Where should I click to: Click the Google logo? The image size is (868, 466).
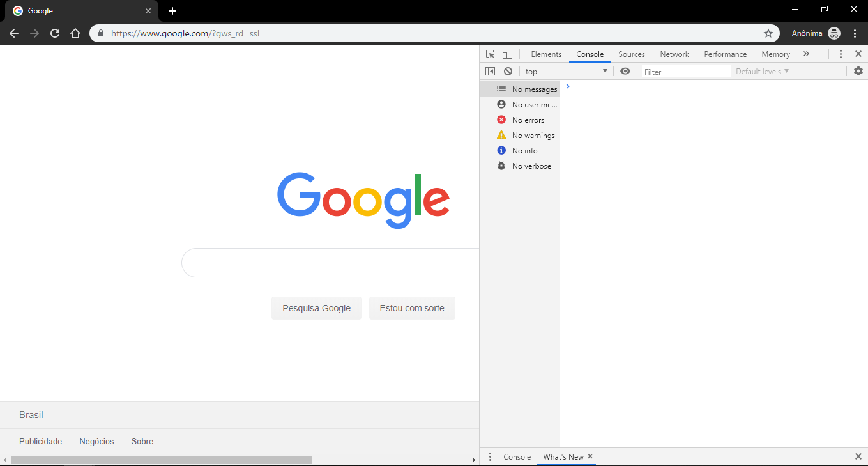pyautogui.click(x=363, y=200)
